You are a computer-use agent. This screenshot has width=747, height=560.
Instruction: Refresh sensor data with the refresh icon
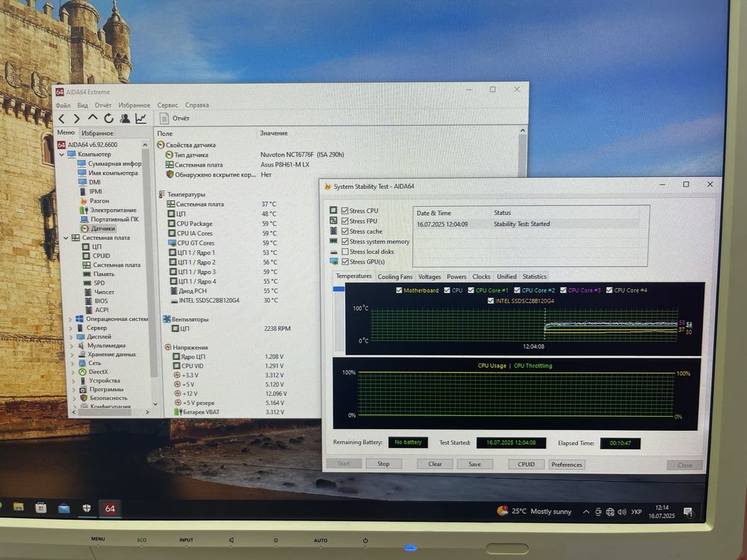(x=108, y=119)
